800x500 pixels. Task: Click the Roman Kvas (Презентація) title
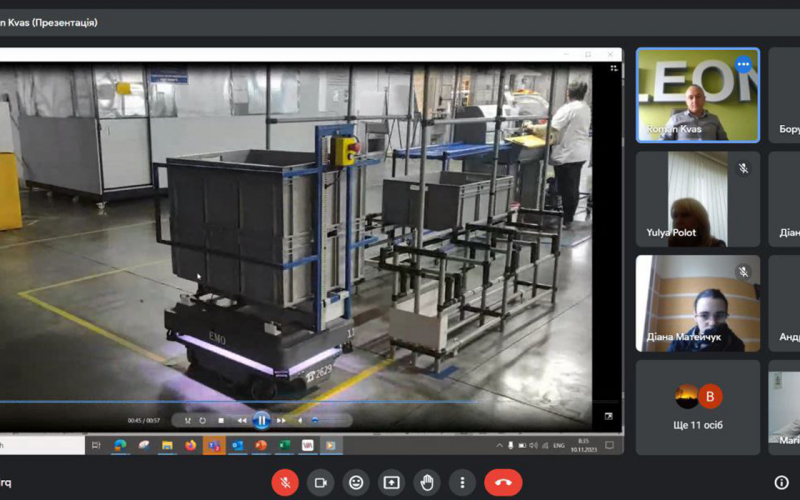pyautogui.click(x=49, y=22)
